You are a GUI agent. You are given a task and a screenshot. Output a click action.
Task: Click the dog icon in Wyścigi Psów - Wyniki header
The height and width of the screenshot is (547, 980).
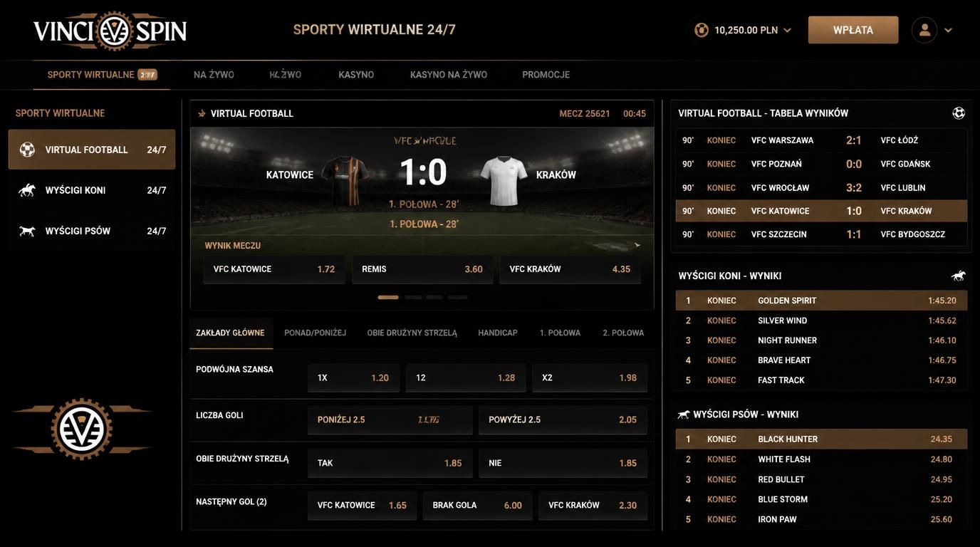[684, 415]
